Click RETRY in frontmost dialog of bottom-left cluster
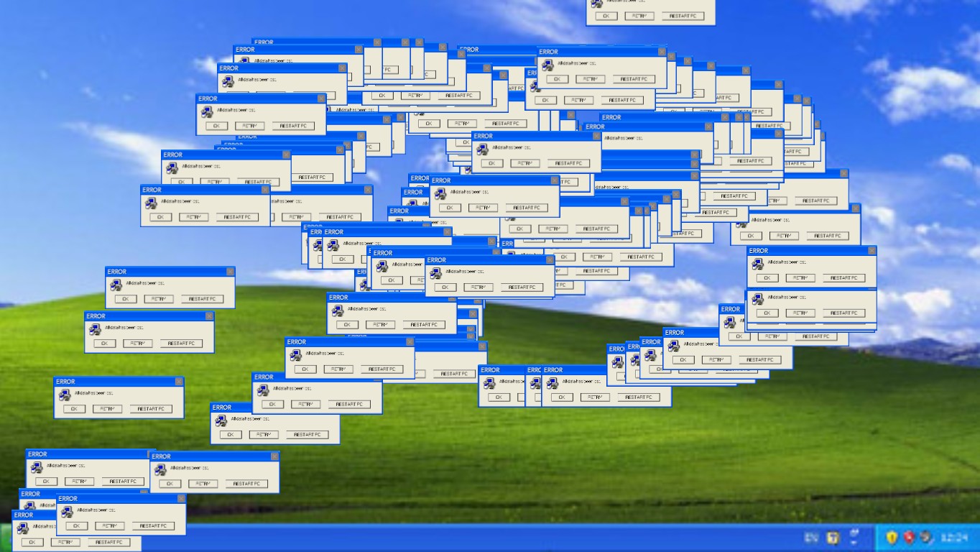The width and height of the screenshot is (980, 552). pos(110,526)
